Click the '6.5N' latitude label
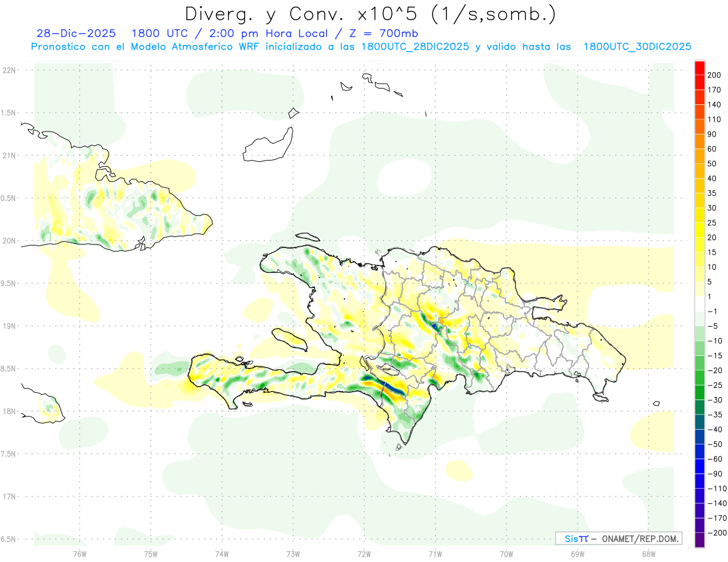Viewport: 728px width, 562px height. click(x=8, y=539)
